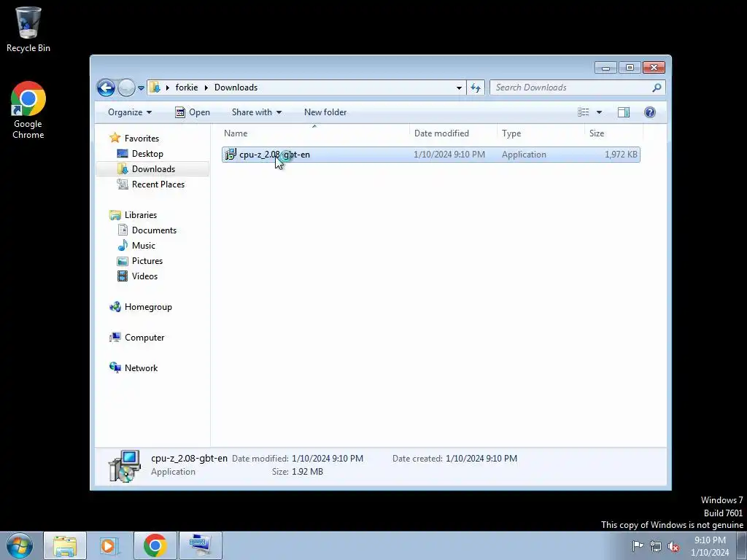Open the On-Screen Keyboard taskbar icon
Viewport: 747px width, 560px height.
[200, 545]
